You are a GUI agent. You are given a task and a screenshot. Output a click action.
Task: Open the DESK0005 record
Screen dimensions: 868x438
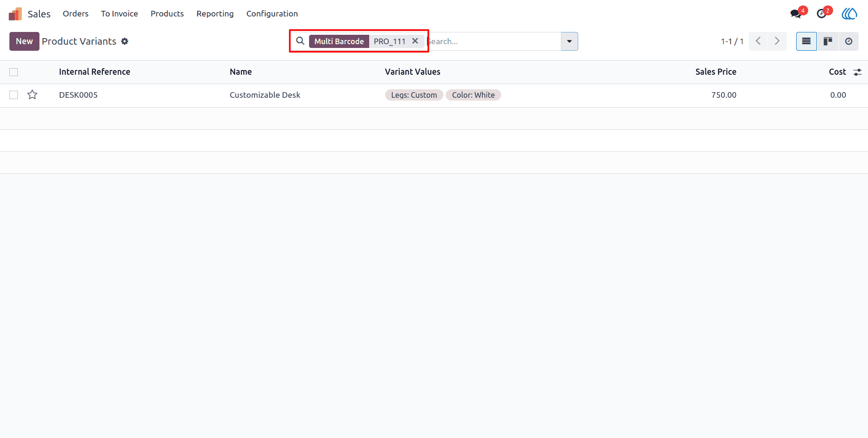[x=78, y=95]
